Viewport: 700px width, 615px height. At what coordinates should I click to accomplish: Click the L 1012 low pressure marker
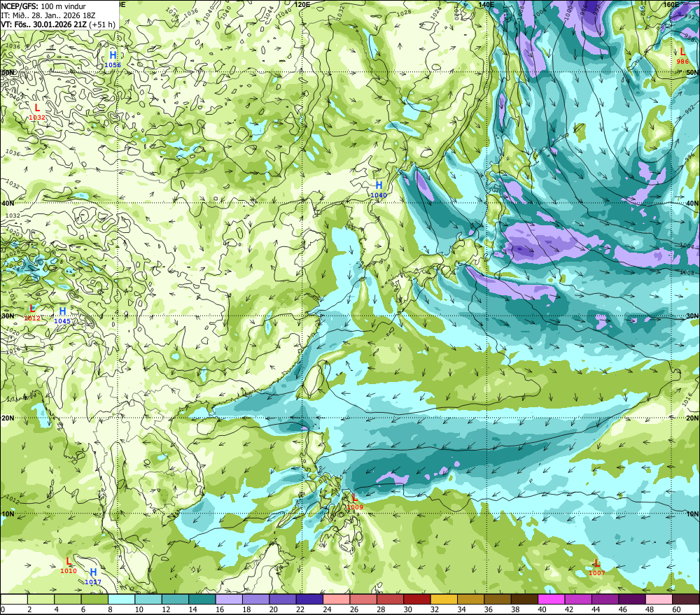pos(32,313)
